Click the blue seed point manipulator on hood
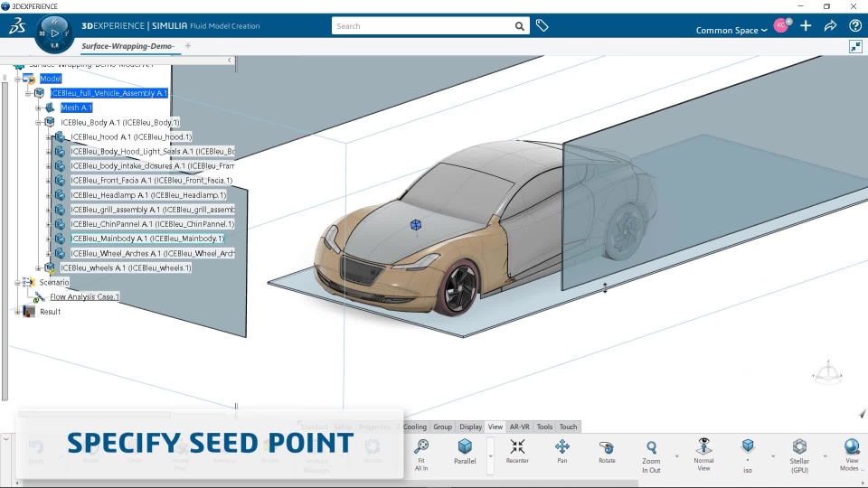The height and width of the screenshot is (488, 868). point(416,225)
